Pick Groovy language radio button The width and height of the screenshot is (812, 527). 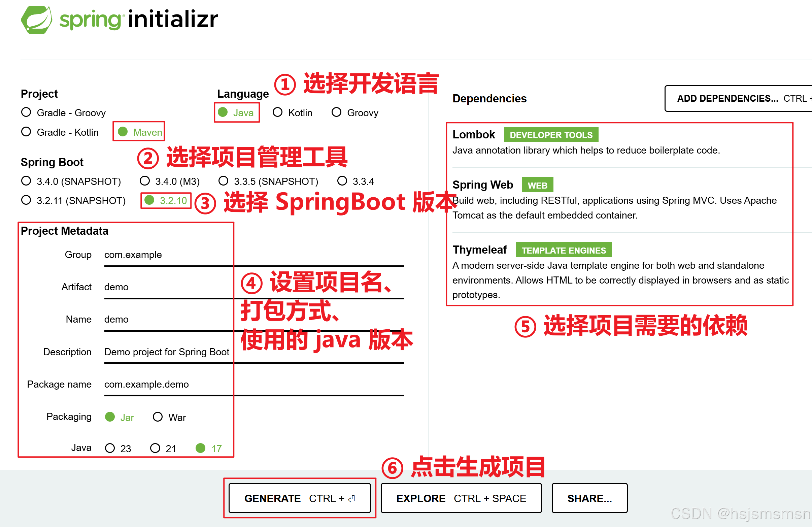pos(336,112)
